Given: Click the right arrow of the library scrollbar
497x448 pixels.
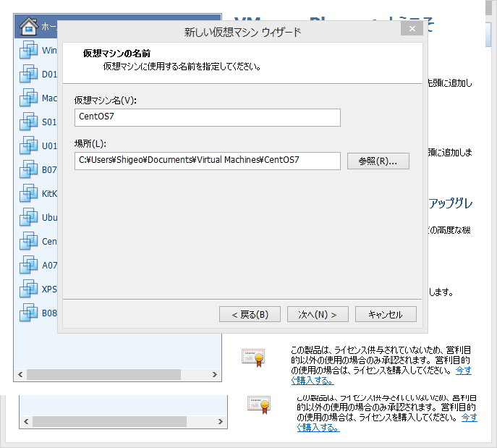Looking at the screenshot, I should [215, 374].
